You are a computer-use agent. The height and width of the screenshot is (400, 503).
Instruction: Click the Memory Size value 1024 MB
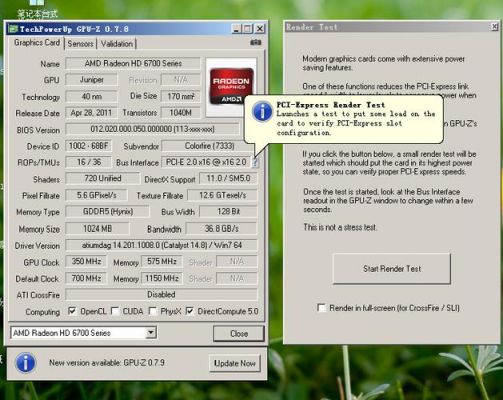point(97,229)
